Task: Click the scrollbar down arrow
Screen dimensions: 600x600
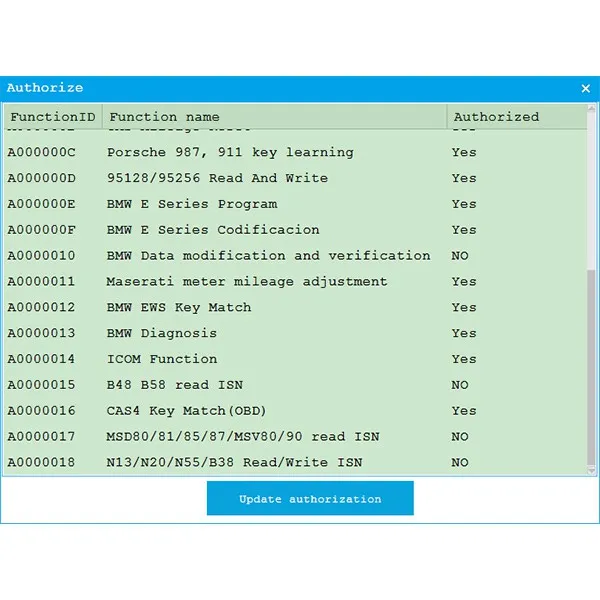Action: coord(592,470)
